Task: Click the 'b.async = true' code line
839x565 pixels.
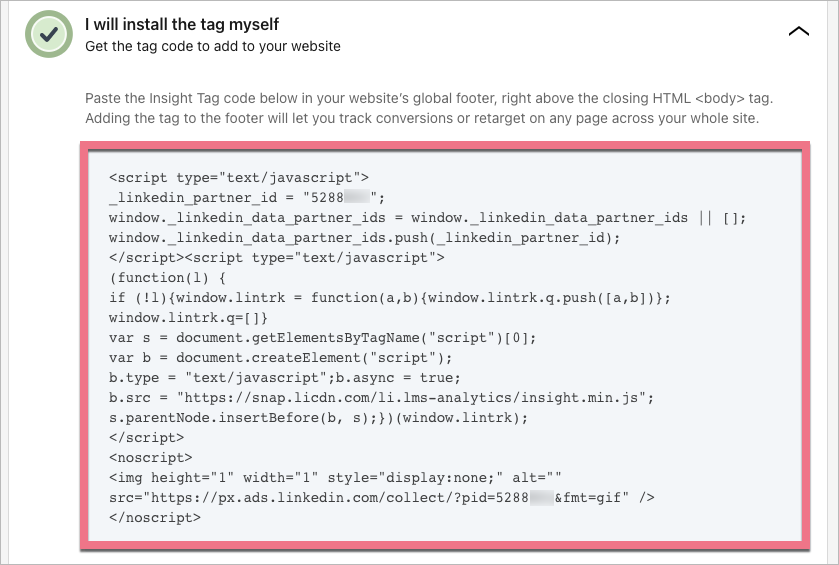Action: tap(285, 377)
